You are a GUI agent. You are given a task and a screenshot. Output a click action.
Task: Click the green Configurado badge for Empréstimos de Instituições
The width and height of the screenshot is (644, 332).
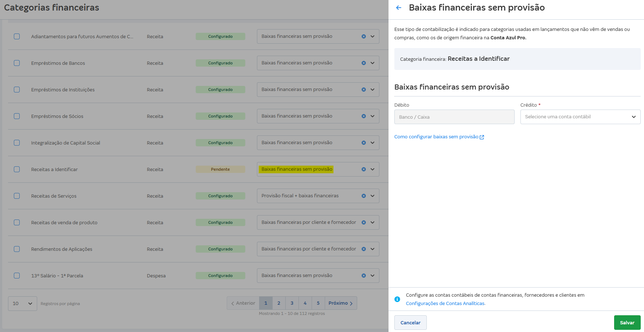coord(220,89)
